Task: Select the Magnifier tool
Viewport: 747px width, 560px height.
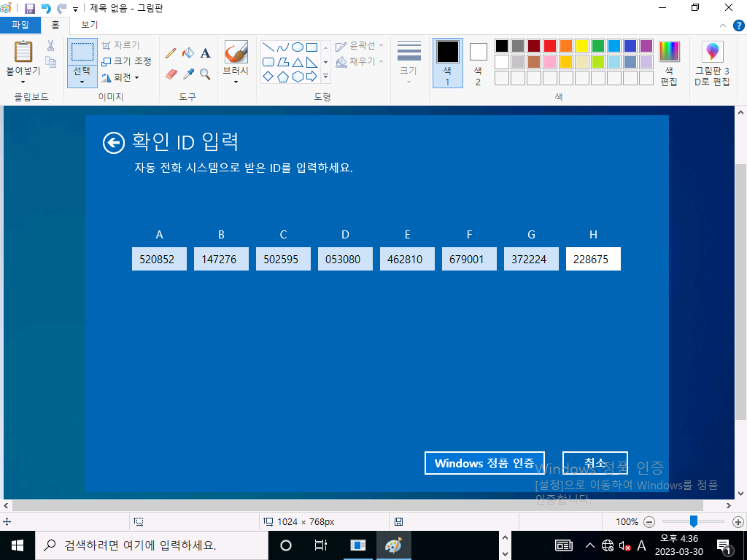Action: point(205,74)
